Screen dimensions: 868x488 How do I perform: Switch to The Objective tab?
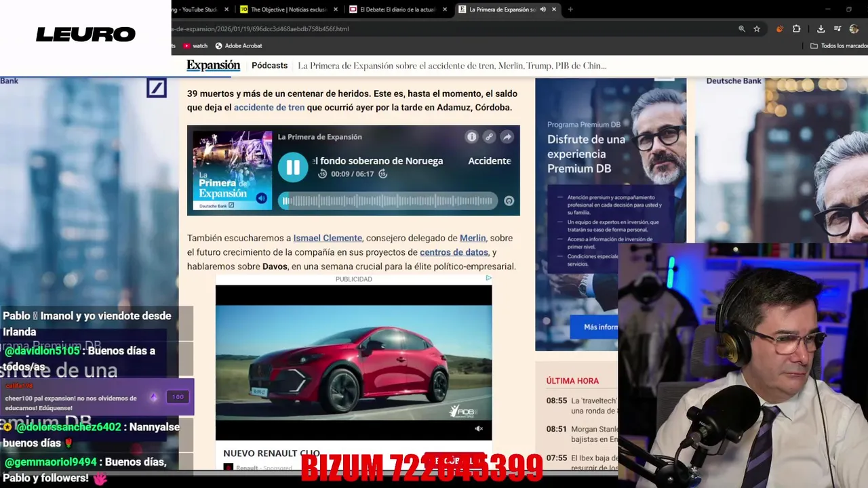point(288,9)
